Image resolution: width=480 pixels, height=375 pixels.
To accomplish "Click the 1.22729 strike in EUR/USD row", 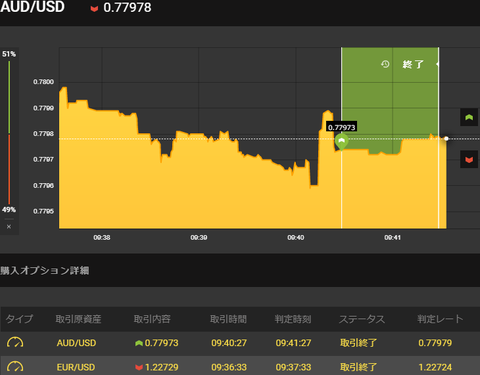I will coord(162,367).
